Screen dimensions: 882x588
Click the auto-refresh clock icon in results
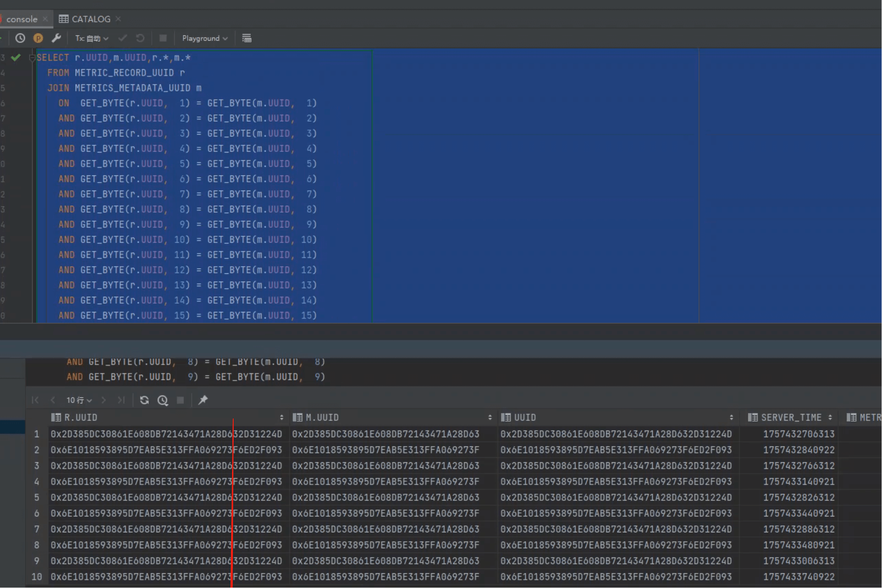pos(162,400)
